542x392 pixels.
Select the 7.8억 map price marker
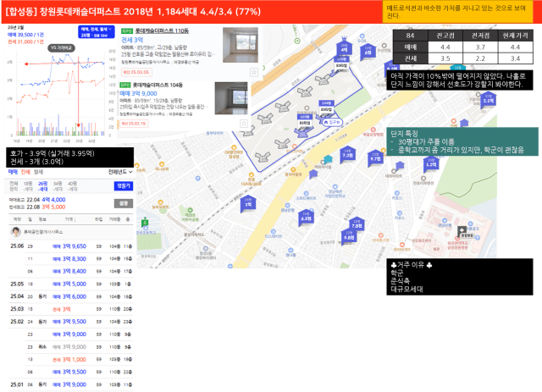click(357, 224)
